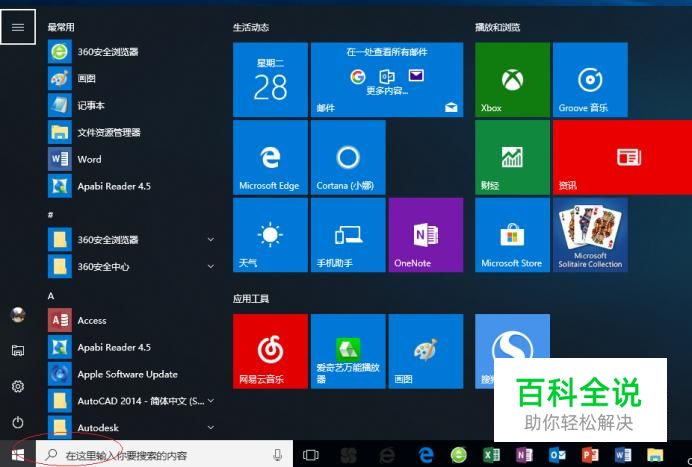Click the Power button in sidebar
Image resolution: width=692 pixels, height=467 pixels.
(x=18, y=422)
